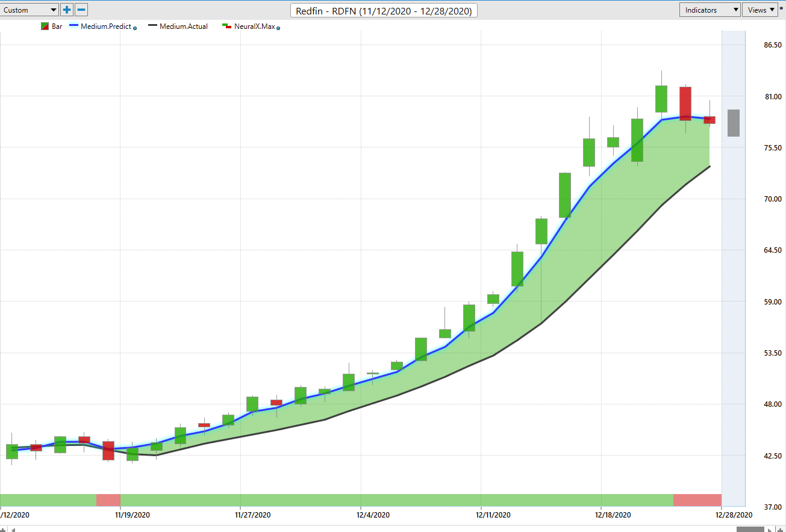786x532 pixels.
Task: Click the blue minus zoom-out button
Action: [81, 10]
